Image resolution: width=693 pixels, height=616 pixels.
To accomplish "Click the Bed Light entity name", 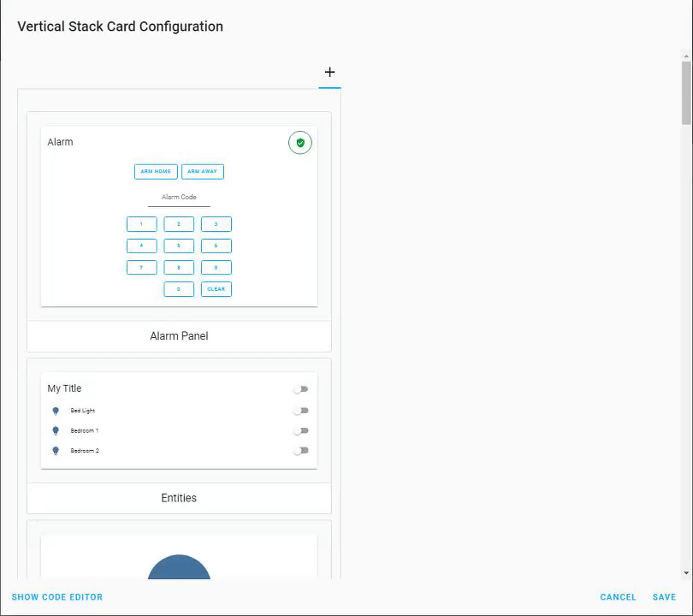I will (x=83, y=411).
